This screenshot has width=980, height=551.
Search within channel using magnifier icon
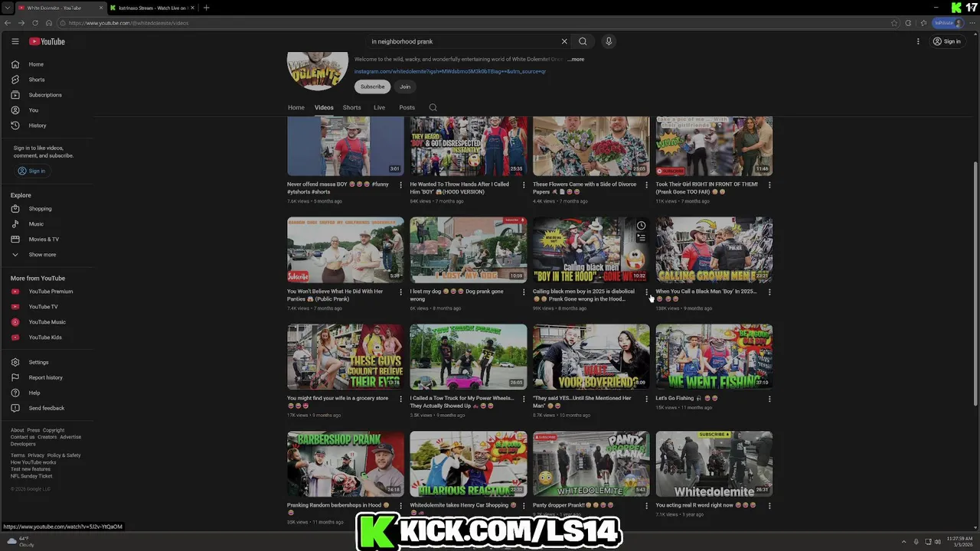[433, 108]
